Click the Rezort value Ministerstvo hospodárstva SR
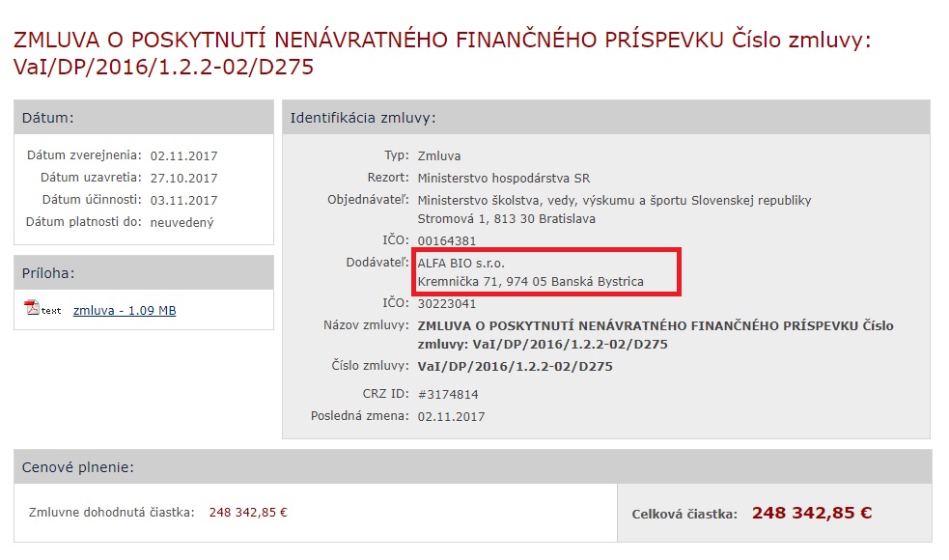The width and height of the screenshot is (949, 560). point(504,179)
